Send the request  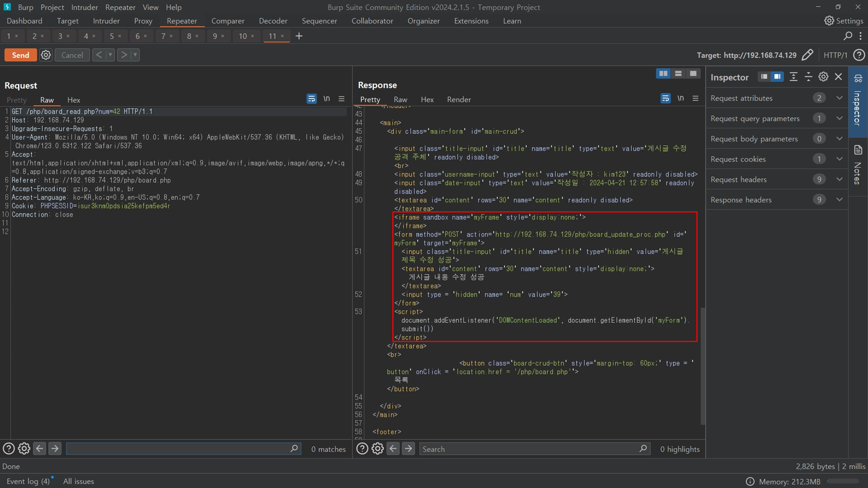tap(21, 55)
